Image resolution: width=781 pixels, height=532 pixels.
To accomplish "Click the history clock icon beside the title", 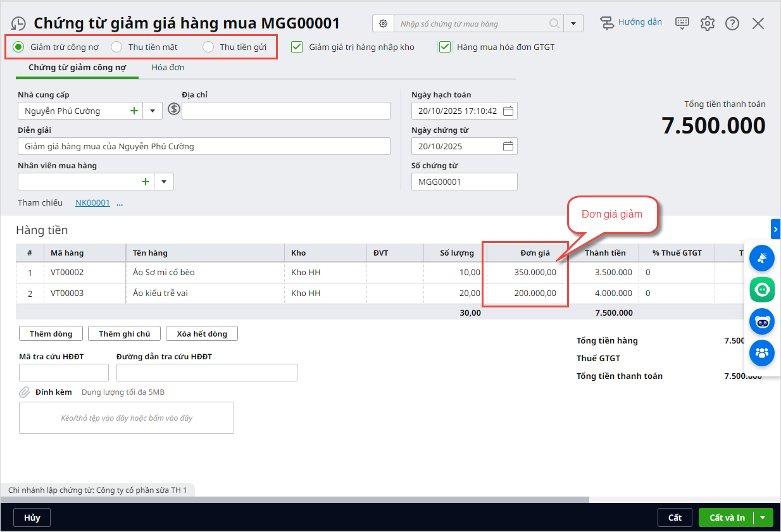I will pyautogui.click(x=19, y=24).
